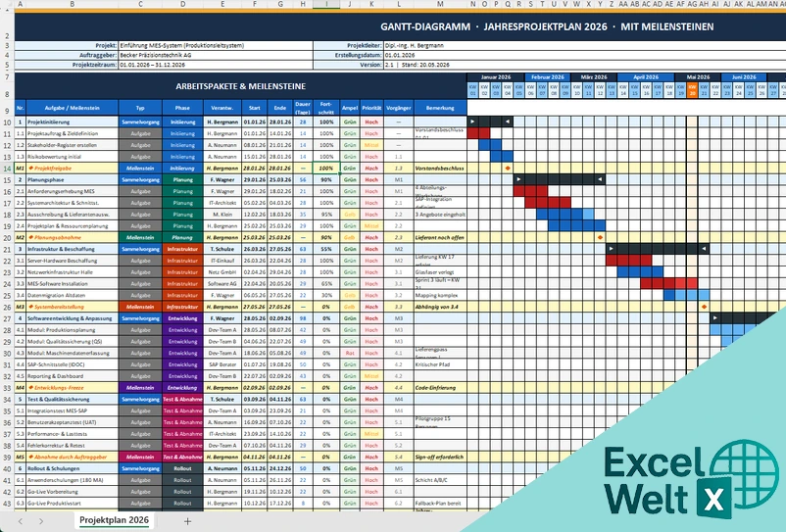
Task: Click the end arrow of Planungsphase summary bar
Action: coord(600,179)
